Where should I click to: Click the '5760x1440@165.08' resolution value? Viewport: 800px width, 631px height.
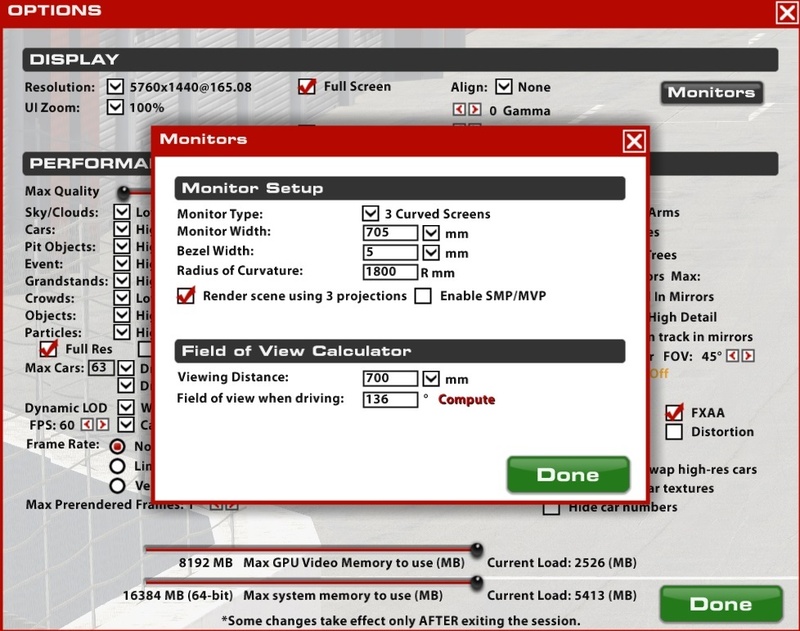coord(191,87)
